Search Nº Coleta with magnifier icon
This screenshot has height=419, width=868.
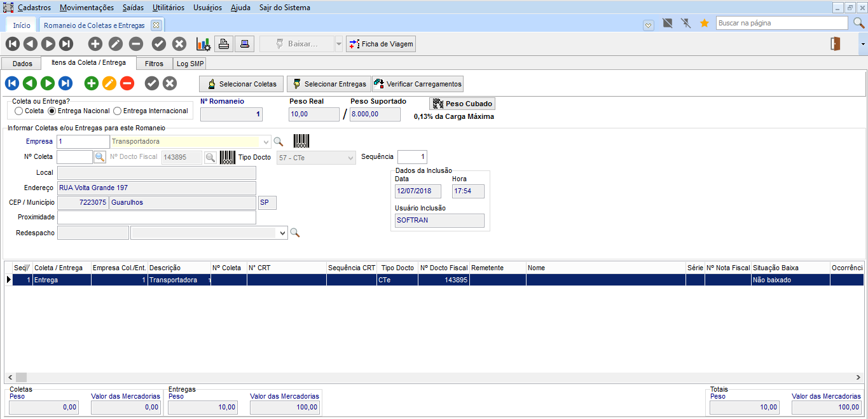(100, 157)
